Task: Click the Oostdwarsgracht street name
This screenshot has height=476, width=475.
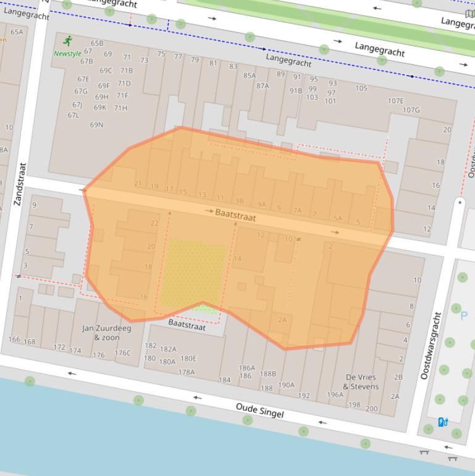Action: pos(432,346)
